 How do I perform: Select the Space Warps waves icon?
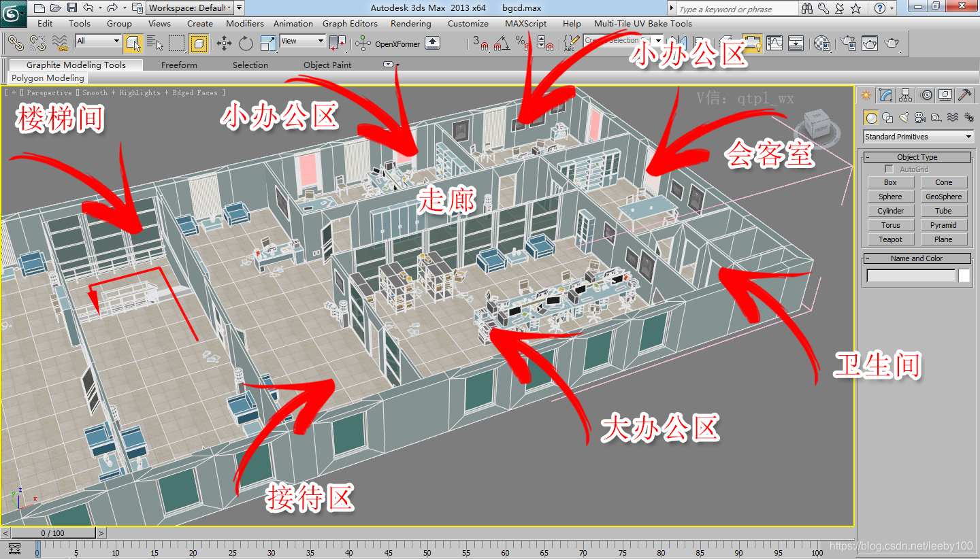pyautogui.click(x=953, y=117)
